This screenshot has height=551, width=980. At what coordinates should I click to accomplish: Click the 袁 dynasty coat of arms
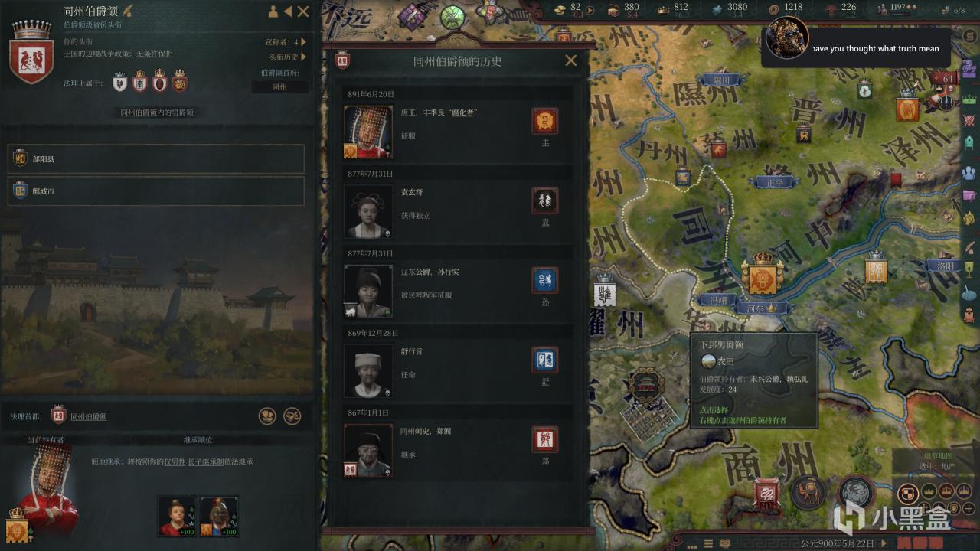pyautogui.click(x=545, y=201)
